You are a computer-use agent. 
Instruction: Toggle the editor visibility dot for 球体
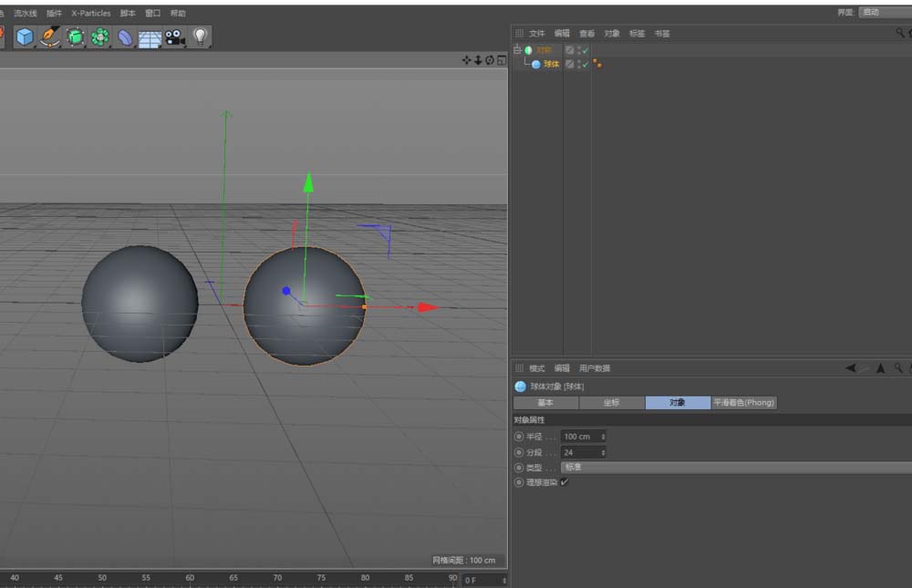579,62
